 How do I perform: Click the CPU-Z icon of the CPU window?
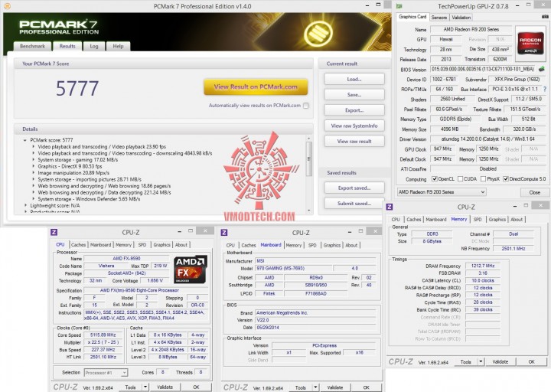54,232
